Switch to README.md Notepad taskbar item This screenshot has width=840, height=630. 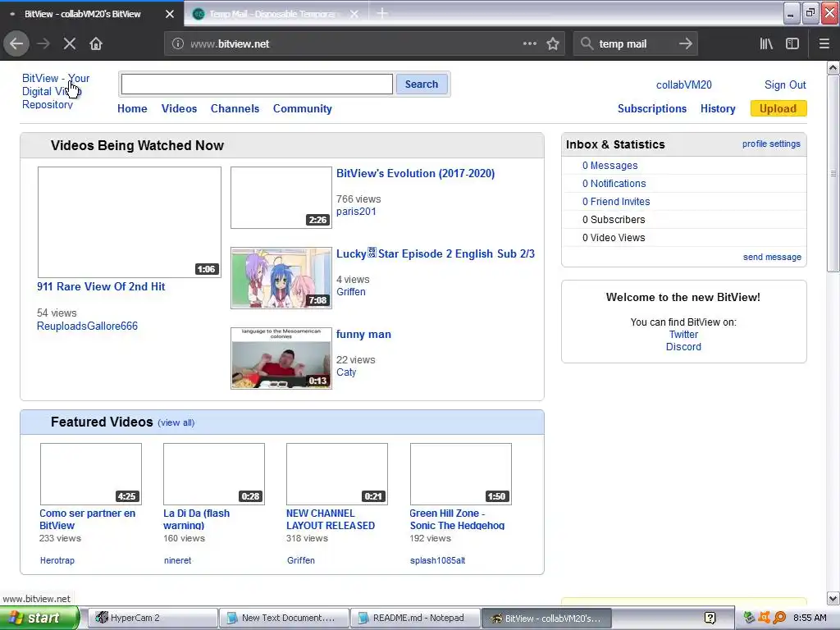414,619
